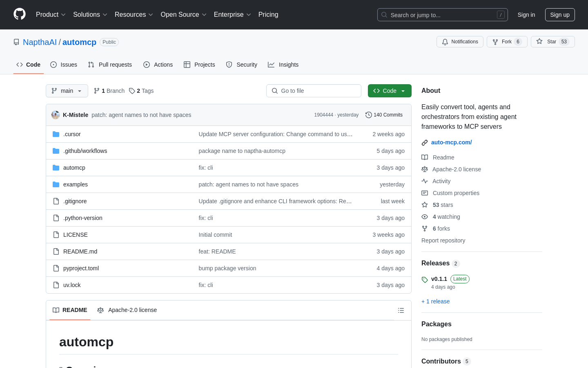Click the Search or jump to field
588x368 pixels.
pyautogui.click(x=443, y=15)
